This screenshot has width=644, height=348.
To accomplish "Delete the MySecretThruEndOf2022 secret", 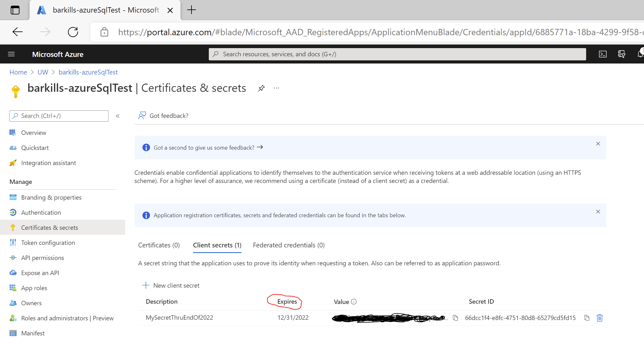I will click(x=600, y=318).
